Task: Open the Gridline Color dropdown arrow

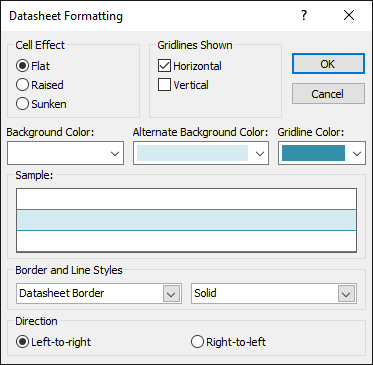Action: pos(357,154)
